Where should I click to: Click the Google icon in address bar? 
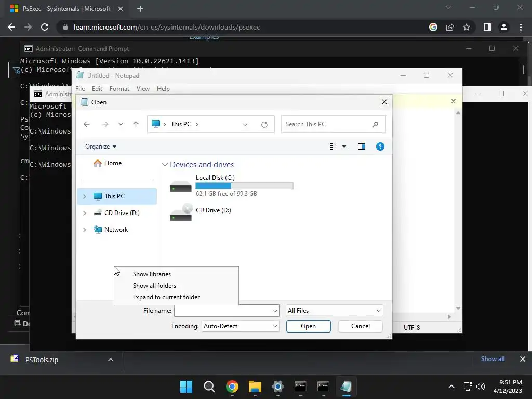pyautogui.click(x=433, y=27)
